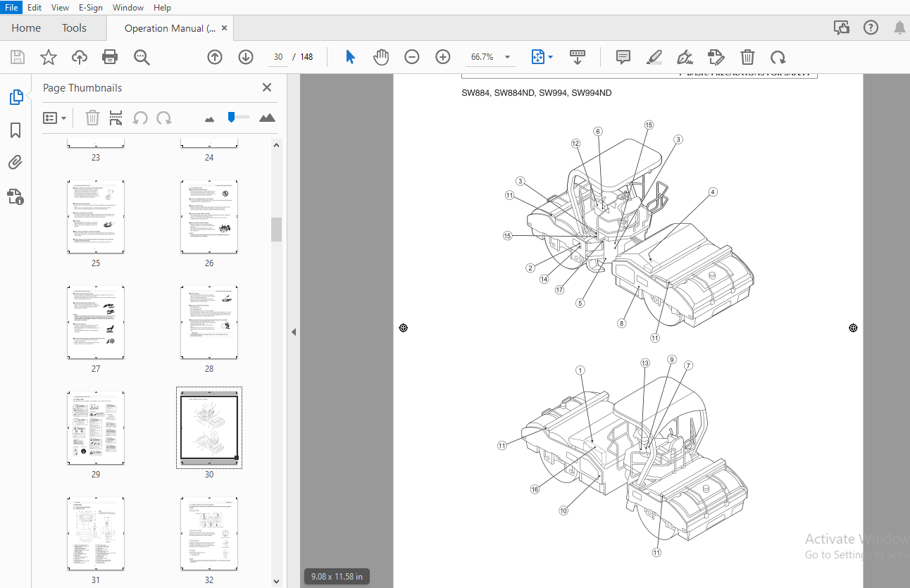Switch to the Tools tab

[x=74, y=28]
